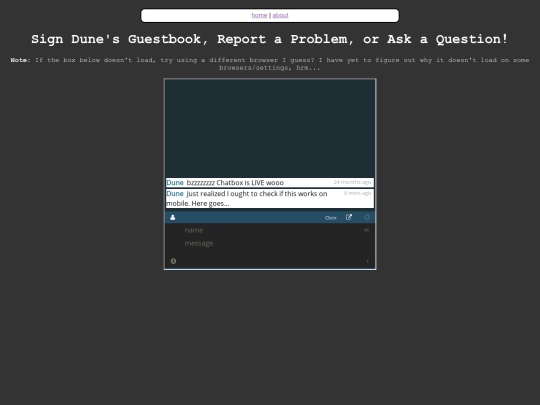Click the 'Sign Dune's Guestbook' heading
This screenshot has width=540, height=405.
click(x=270, y=39)
